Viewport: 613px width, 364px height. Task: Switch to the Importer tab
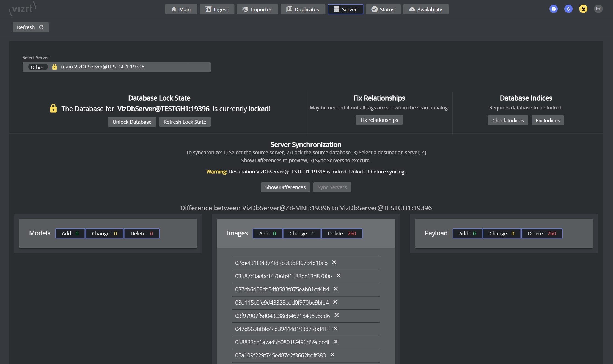pyautogui.click(x=257, y=9)
